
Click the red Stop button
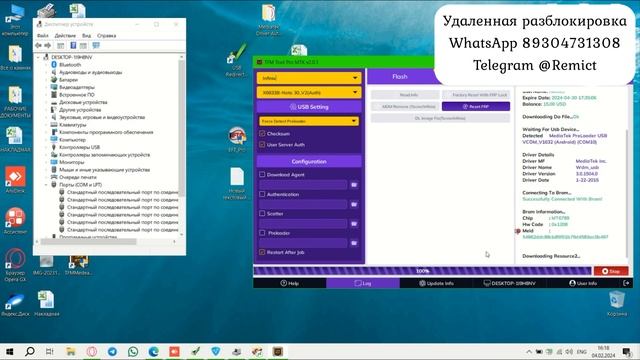click(x=611, y=271)
